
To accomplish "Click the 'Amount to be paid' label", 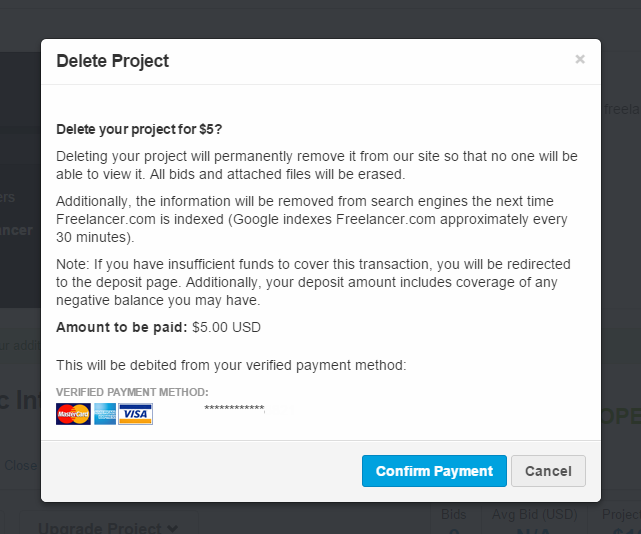I will (x=121, y=327).
